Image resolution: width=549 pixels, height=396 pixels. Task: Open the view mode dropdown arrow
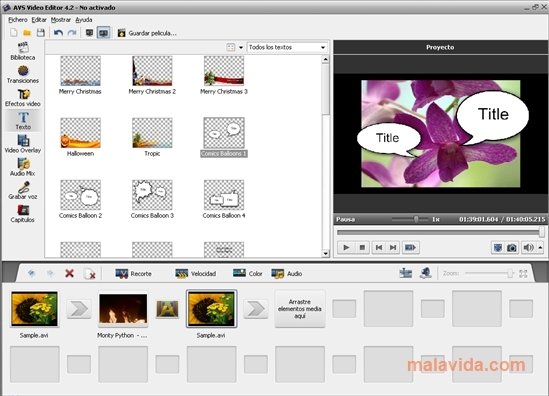[241, 47]
